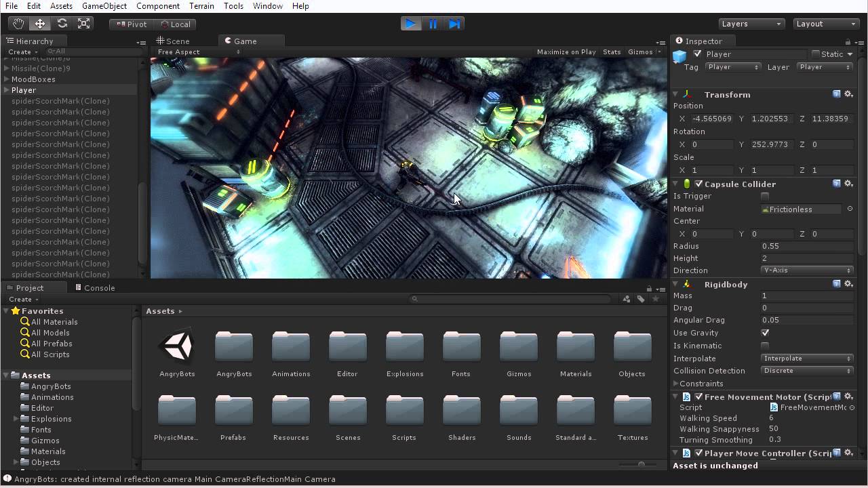This screenshot has height=488, width=868.
Task: Open the GameObject menu
Action: click(x=104, y=6)
